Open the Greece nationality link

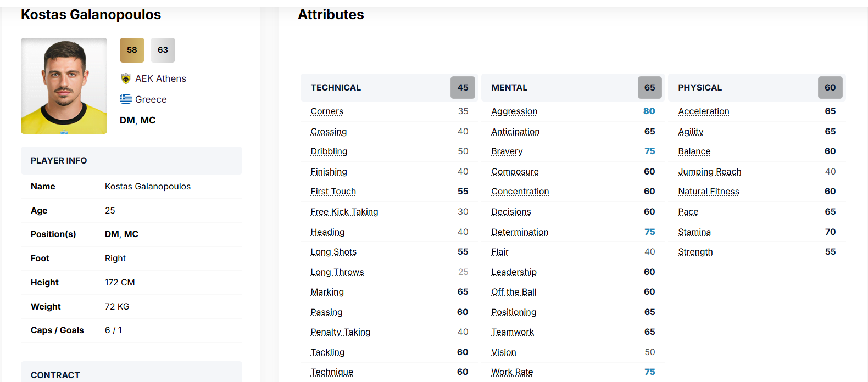click(x=151, y=99)
